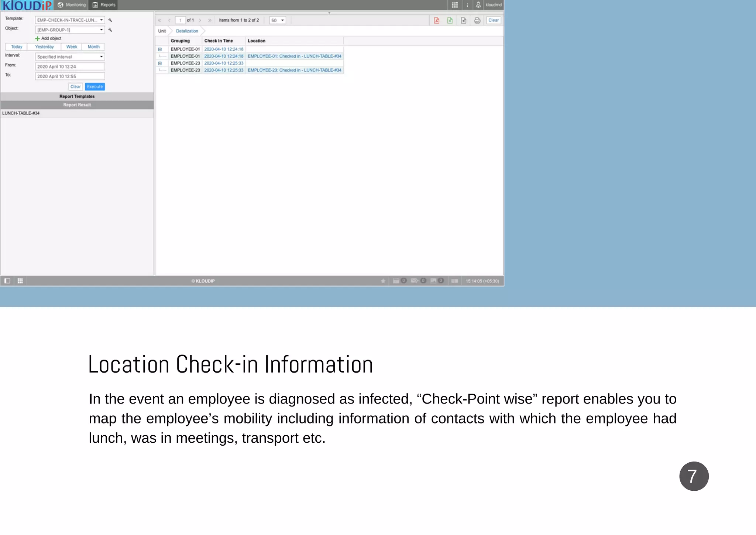Select the Yesterday interval button
Screen dimensions: 756x535
(44, 47)
